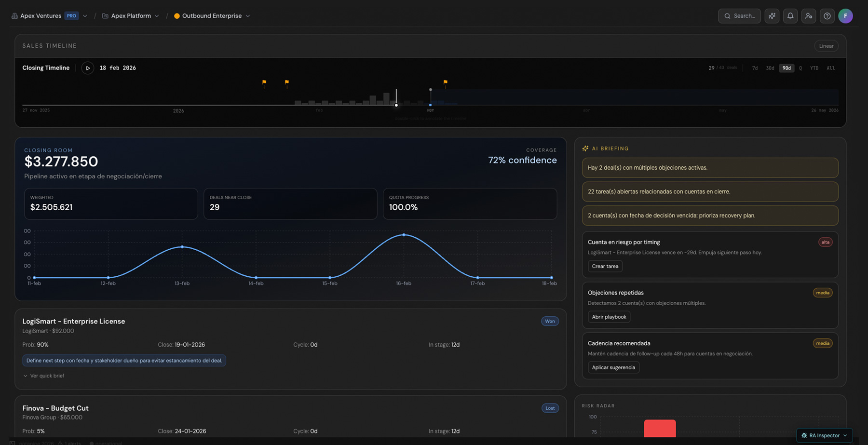Play the Closing Timeline animation
The width and height of the screenshot is (868, 445).
[x=87, y=68]
